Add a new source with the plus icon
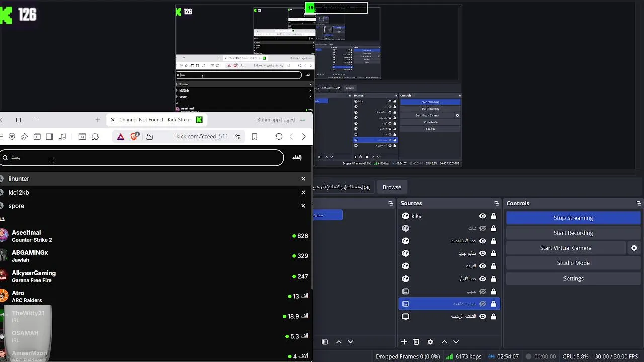Image resolution: width=644 pixels, height=362 pixels. [404, 342]
